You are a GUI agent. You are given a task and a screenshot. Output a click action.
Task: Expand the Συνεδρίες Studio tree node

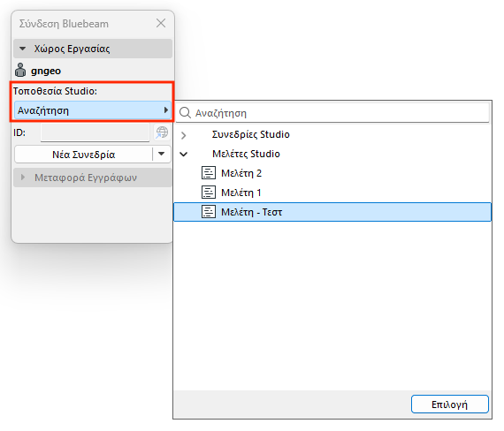coord(184,135)
